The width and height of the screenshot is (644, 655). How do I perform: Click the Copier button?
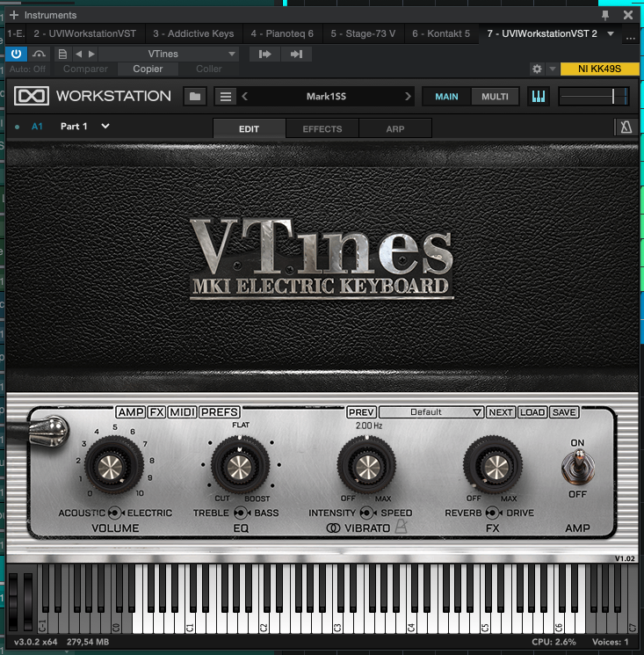148,69
